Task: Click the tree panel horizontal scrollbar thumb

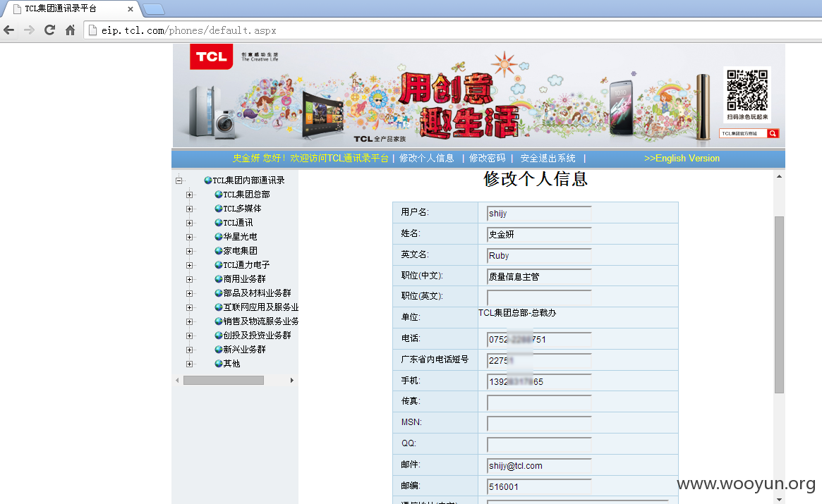Action: [x=224, y=381]
